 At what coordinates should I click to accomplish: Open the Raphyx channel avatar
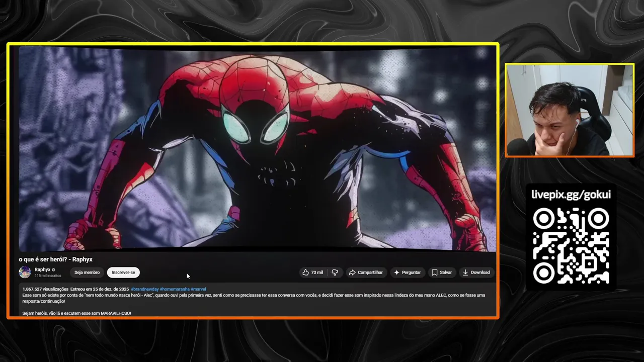click(25, 273)
